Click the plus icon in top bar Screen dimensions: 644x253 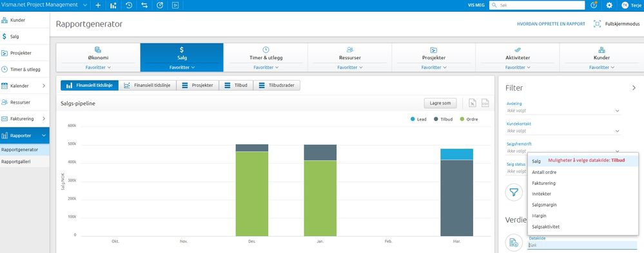click(x=98, y=5)
